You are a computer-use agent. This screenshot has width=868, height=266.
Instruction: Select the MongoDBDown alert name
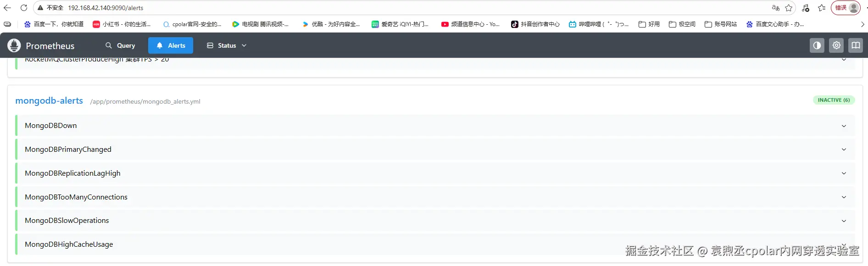[51, 126]
